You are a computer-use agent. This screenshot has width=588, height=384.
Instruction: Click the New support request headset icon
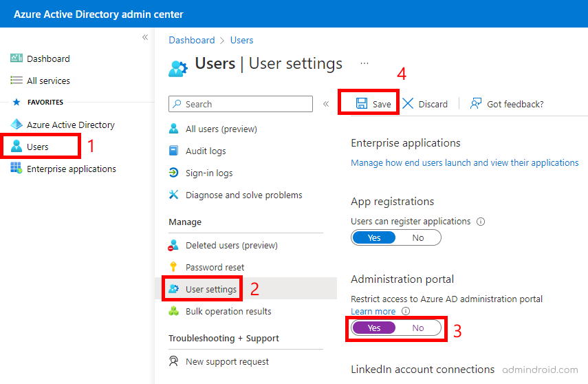(x=173, y=361)
